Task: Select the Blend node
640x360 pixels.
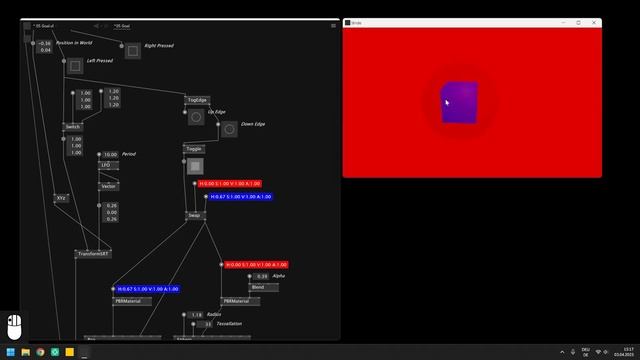Action: (264, 287)
